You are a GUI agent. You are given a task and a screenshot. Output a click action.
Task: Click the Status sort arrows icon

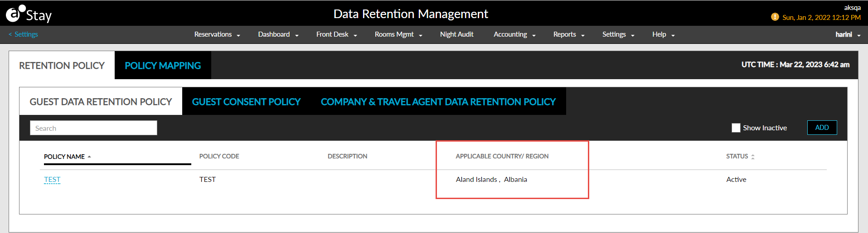(753, 157)
